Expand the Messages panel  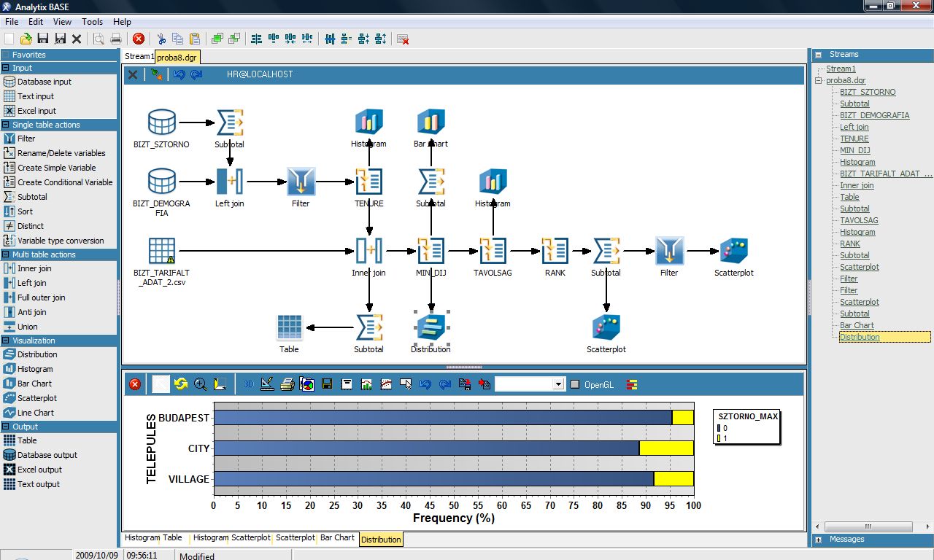(x=818, y=540)
